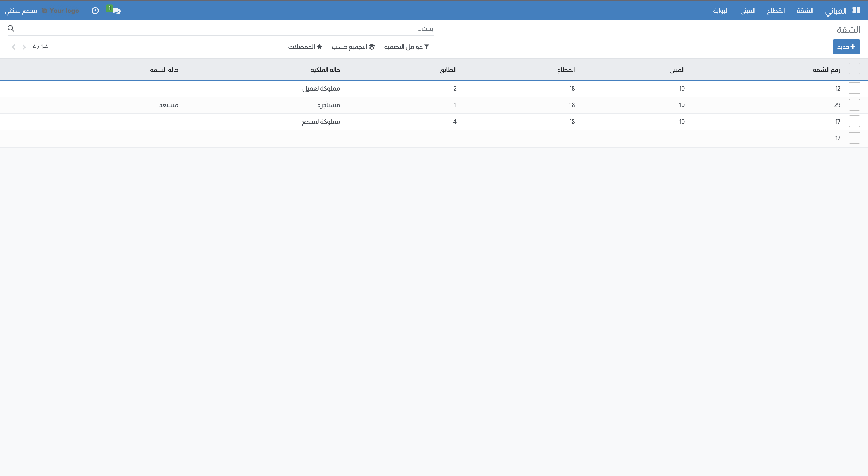Viewport: 868px width, 476px height.
Task: Sort by المبنى column header
Action: 677,70
